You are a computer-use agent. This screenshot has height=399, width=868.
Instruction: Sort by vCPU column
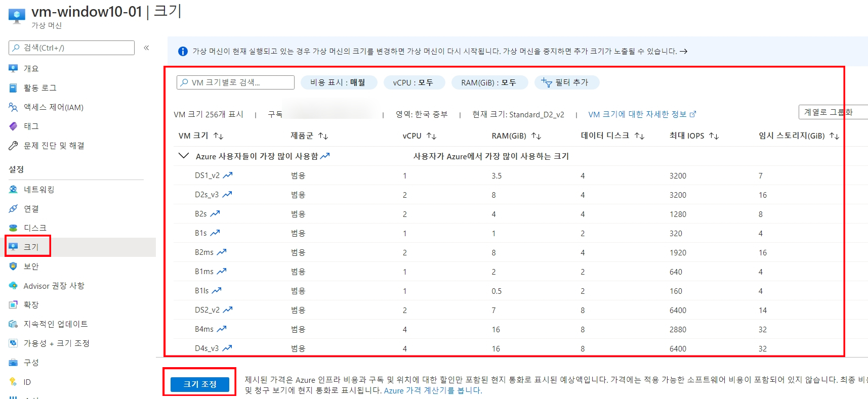(420, 136)
